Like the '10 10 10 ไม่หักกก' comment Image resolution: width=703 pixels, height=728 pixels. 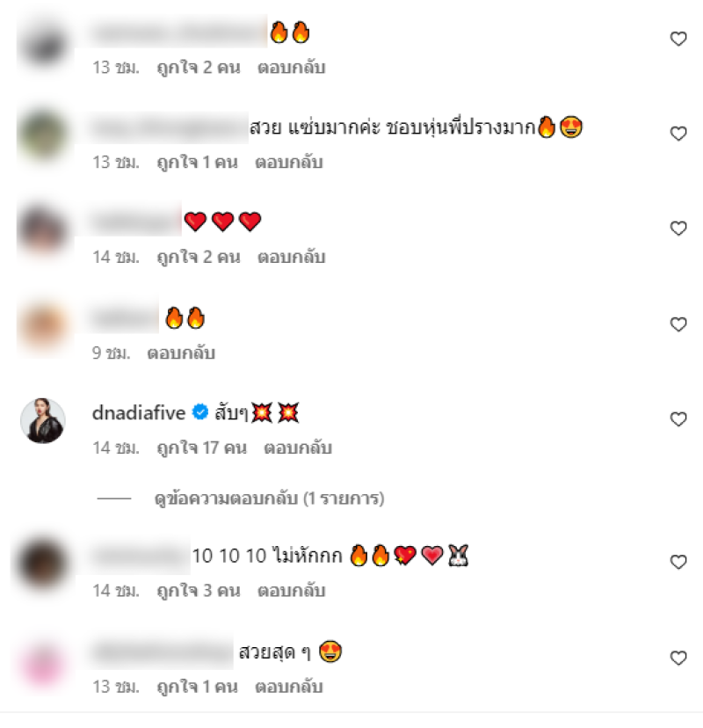(x=678, y=562)
